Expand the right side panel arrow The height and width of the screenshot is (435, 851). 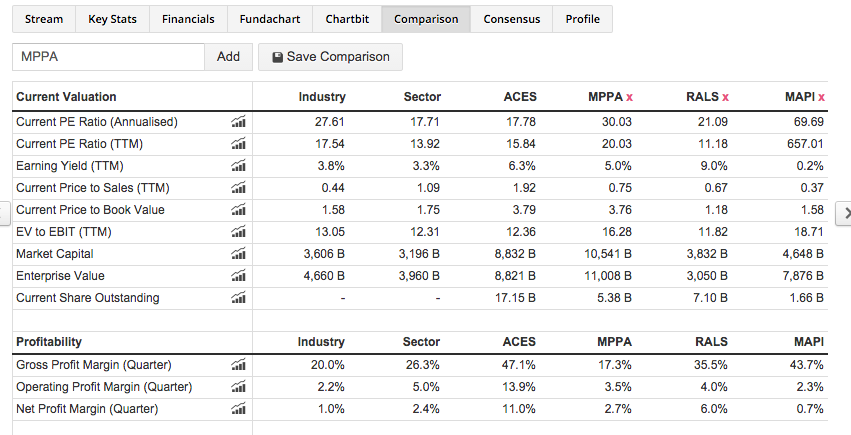click(843, 213)
